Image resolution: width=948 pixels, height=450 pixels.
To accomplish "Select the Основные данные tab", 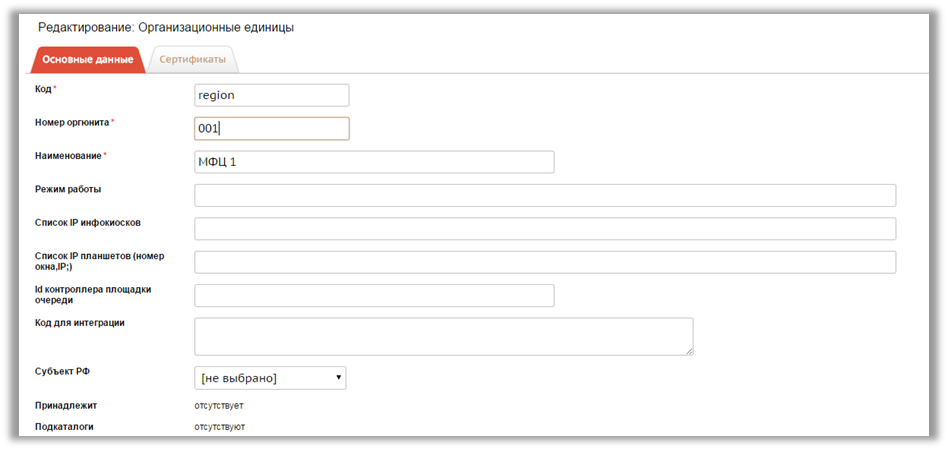I will (88, 60).
